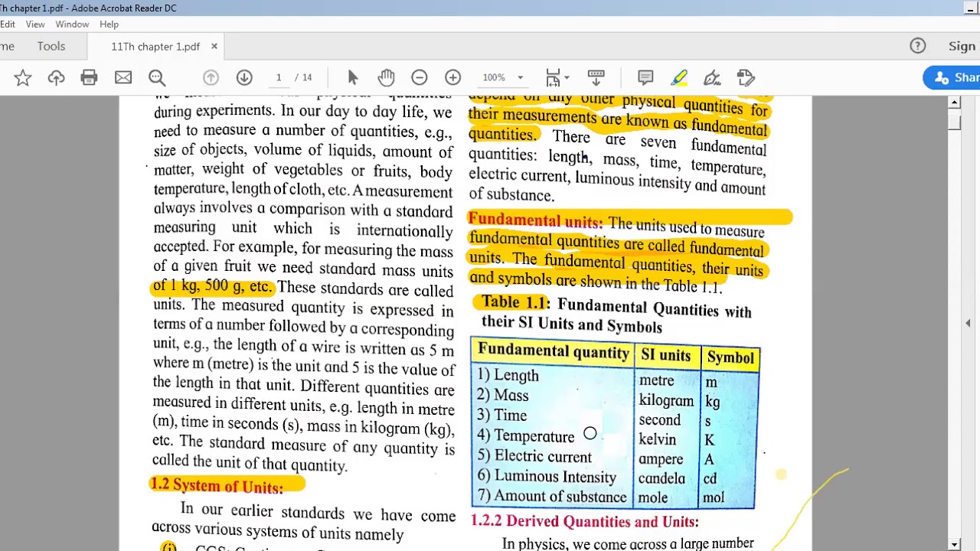Expand the page fit options arrow

pyautogui.click(x=567, y=77)
